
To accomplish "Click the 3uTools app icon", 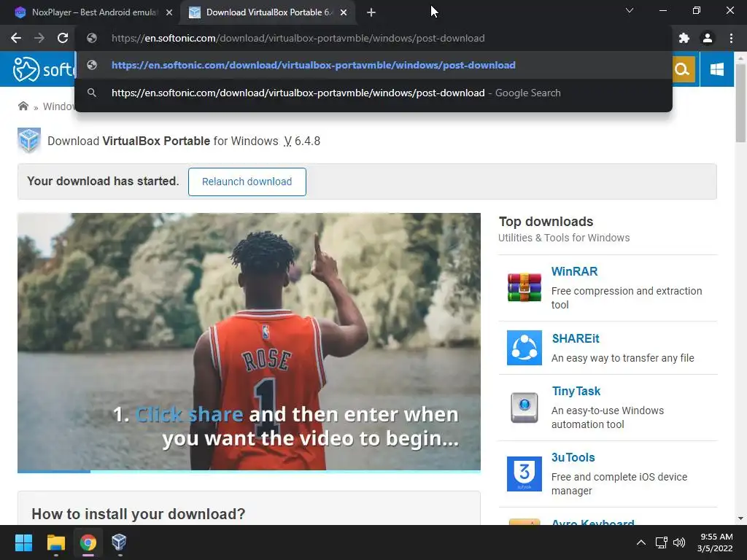I will click(x=524, y=474).
